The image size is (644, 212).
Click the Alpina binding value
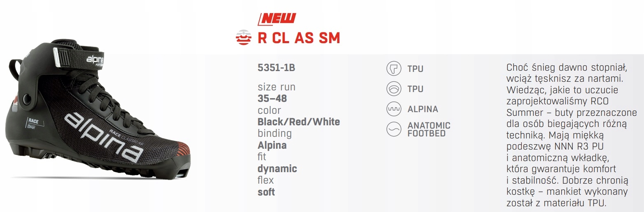(x=272, y=145)
